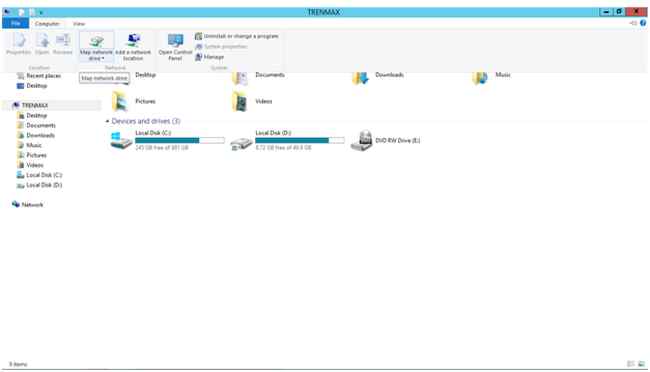650x372 pixels.
Task: Select TRENMAX in the navigation pane
Action: (34, 105)
